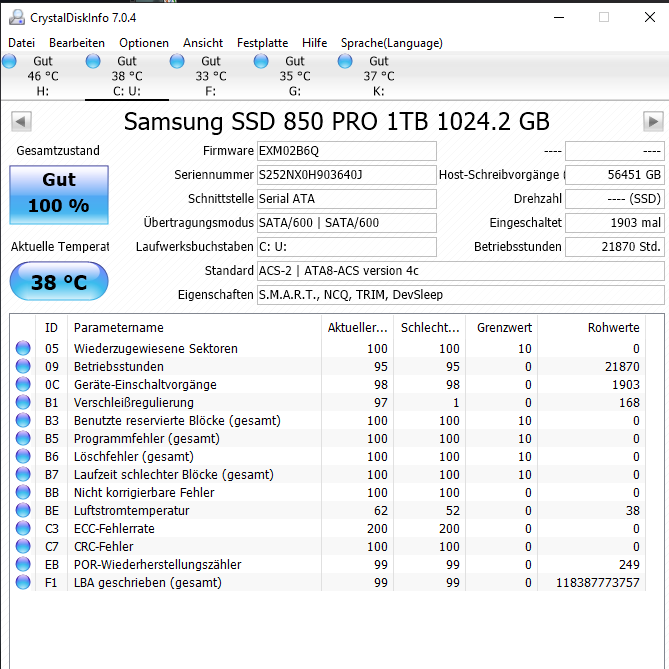Screen dimensions: 669x669
Task: Select the H: drive status orb
Action: click(9, 61)
